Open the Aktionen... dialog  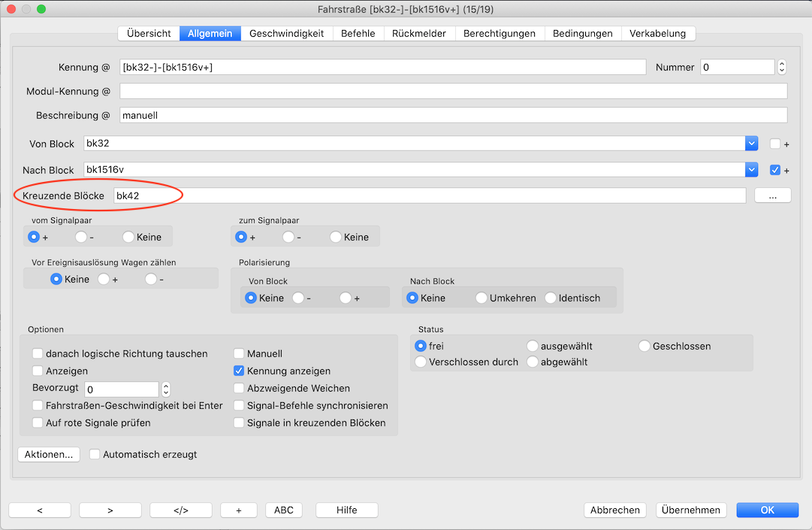pyautogui.click(x=49, y=454)
